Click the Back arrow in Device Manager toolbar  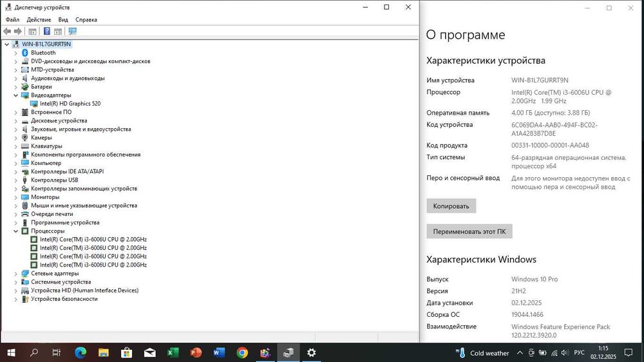pyautogui.click(x=7, y=31)
